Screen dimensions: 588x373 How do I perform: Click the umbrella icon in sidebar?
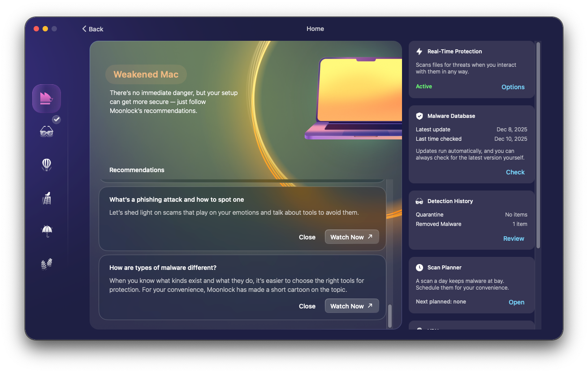pos(47,231)
